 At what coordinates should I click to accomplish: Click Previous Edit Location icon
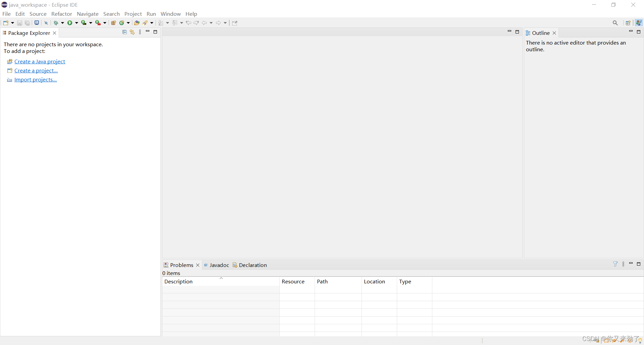pos(189,23)
